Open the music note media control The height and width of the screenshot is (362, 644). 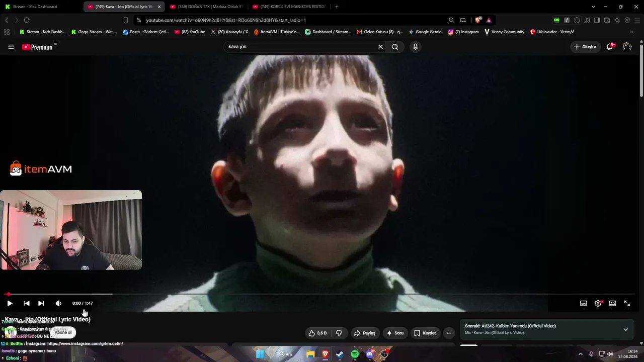click(x=587, y=20)
